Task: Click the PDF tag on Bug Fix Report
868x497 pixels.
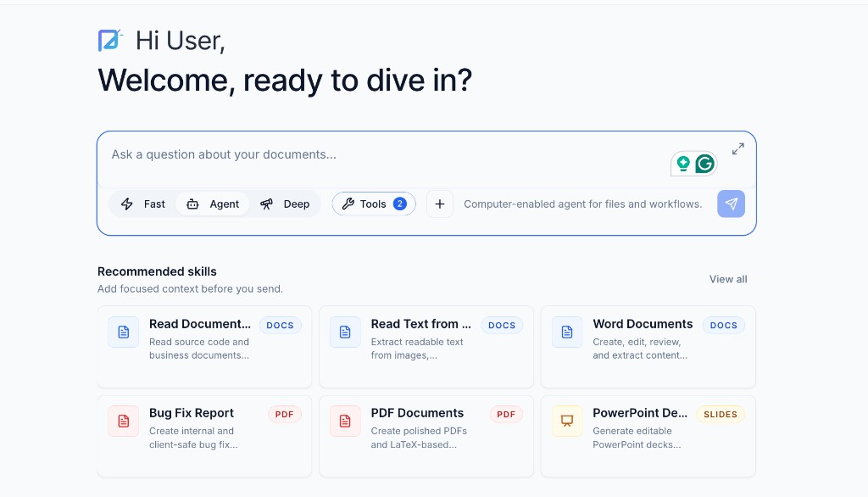Action: click(285, 415)
